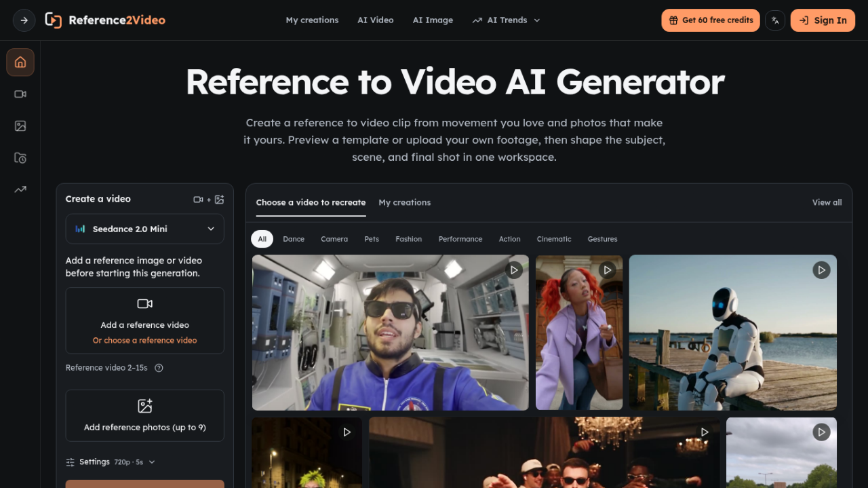Play the red-haired woman video
This screenshot has height=488, width=868.
pyautogui.click(x=608, y=270)
